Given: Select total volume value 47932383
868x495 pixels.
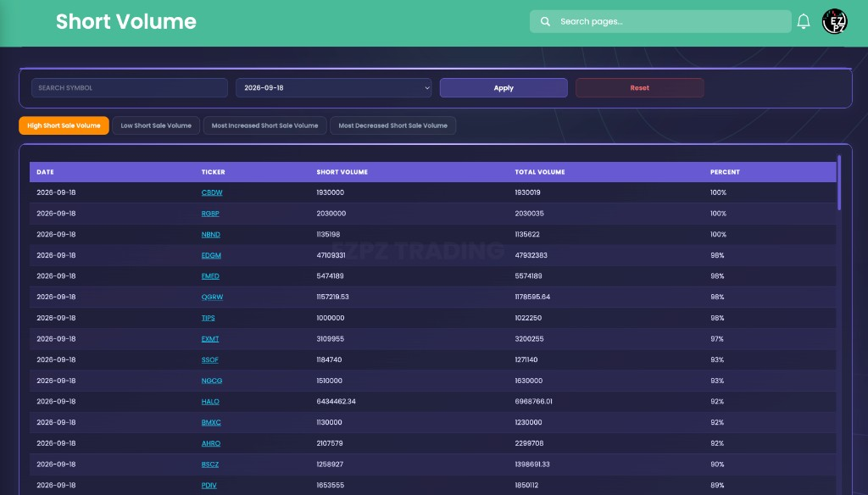Looking at the screenshot, I should (531, 255).
